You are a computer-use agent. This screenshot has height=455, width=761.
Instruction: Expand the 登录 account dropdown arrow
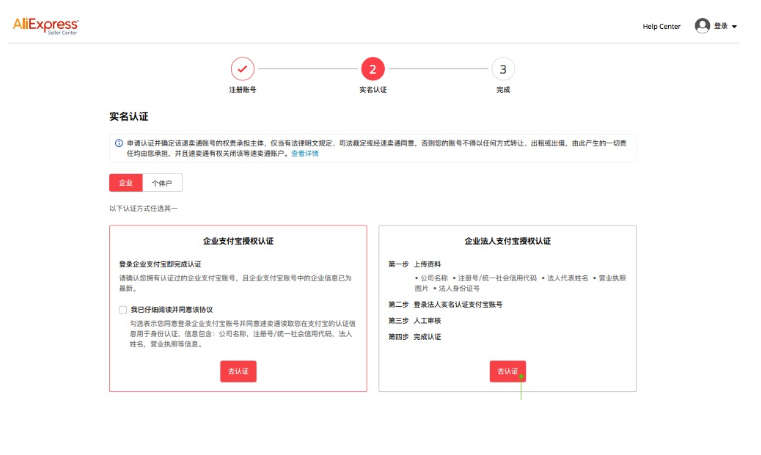(x=734, y=27)
